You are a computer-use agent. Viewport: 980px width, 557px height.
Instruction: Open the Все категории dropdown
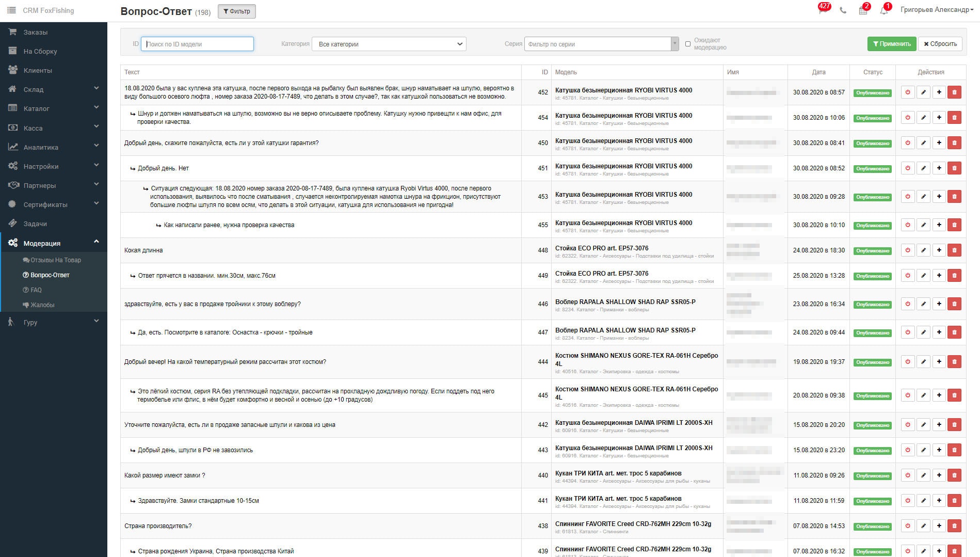coord(389,44)
